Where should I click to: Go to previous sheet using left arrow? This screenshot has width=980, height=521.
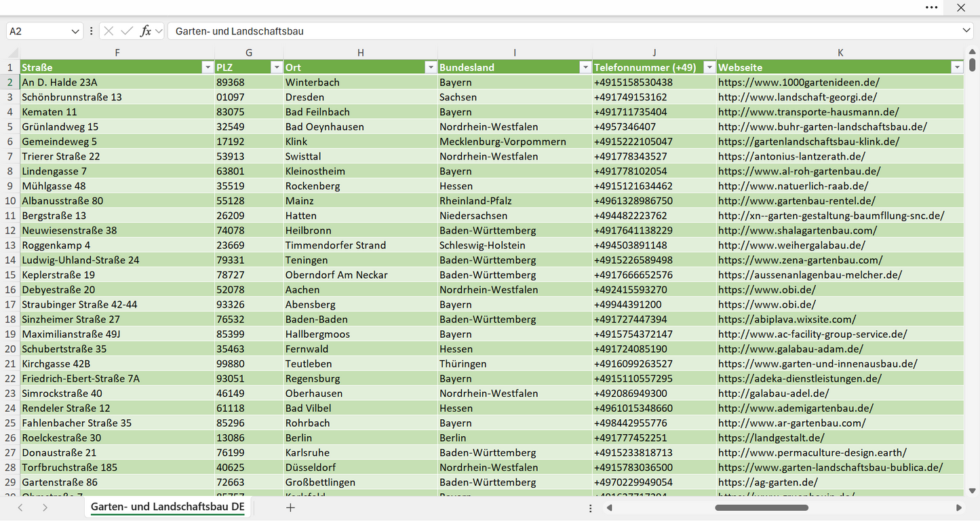(x=20, y=507)
